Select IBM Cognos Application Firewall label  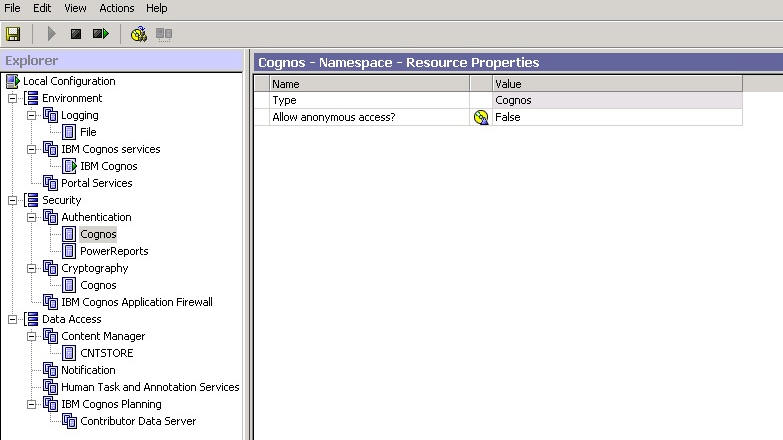coord(137,302)
